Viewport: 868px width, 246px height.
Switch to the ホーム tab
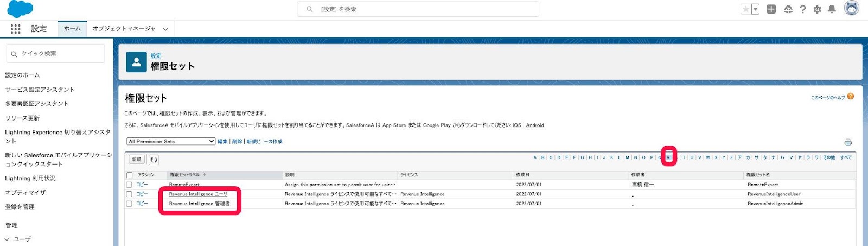[72, 29]
